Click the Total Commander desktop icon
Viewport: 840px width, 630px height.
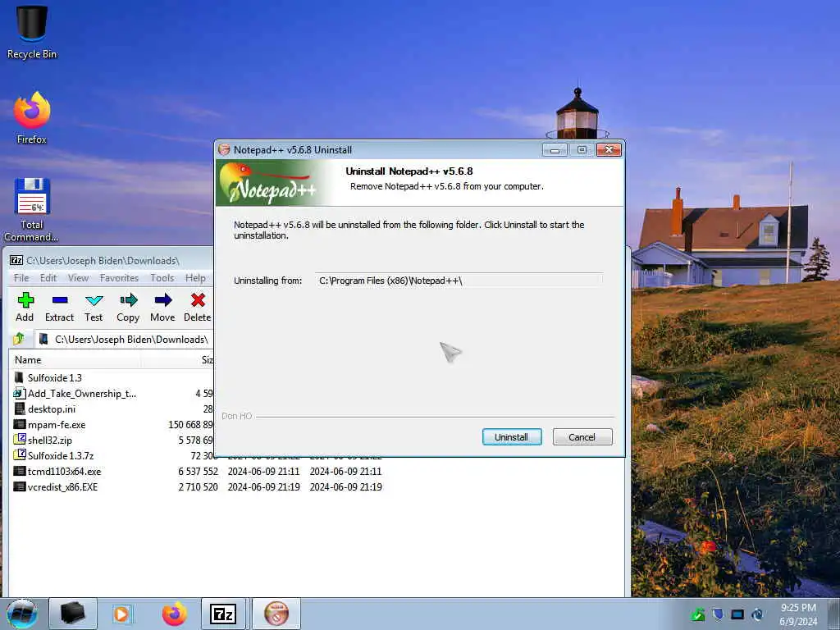tap(32, 210)
